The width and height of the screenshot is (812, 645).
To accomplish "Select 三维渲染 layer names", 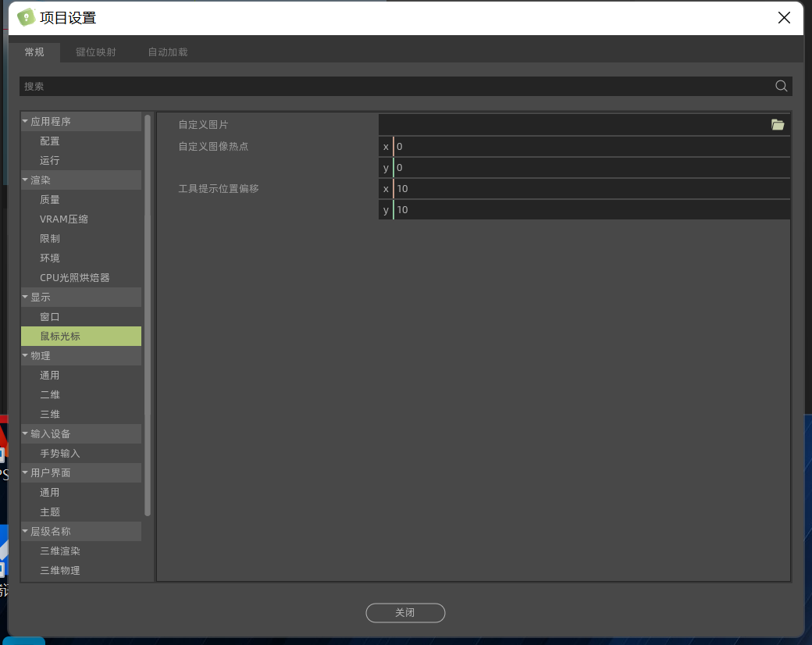I will click(80, 551).
